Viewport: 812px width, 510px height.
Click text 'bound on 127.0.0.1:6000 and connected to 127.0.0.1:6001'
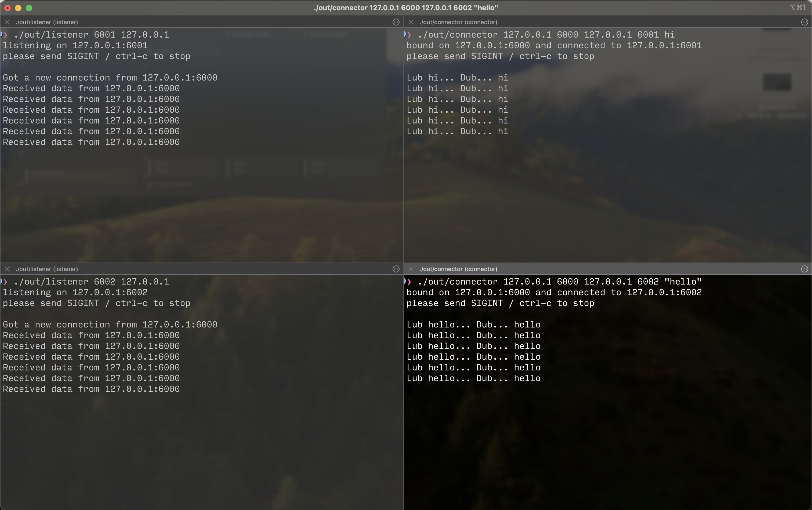(554, 46)
